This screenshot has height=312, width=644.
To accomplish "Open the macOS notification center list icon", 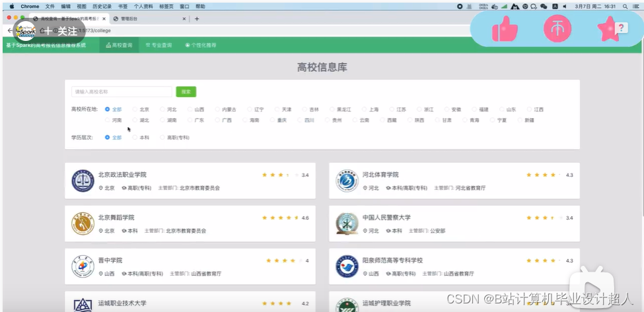I will tap(636, 7).
